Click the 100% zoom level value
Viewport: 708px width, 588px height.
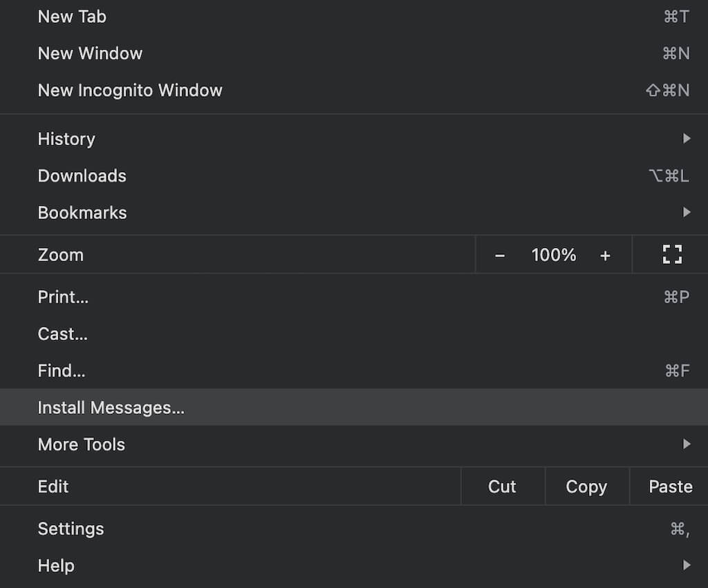point(553,255)
